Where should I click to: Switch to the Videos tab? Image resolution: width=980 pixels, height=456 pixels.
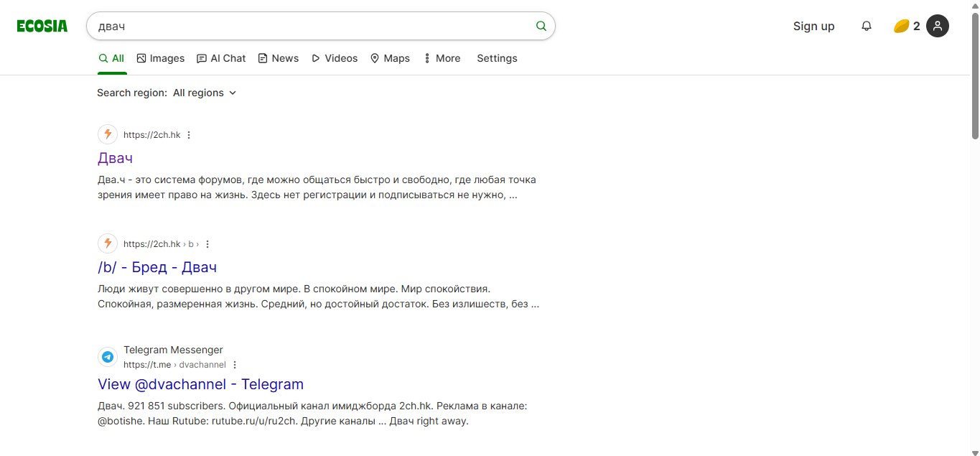335,58
